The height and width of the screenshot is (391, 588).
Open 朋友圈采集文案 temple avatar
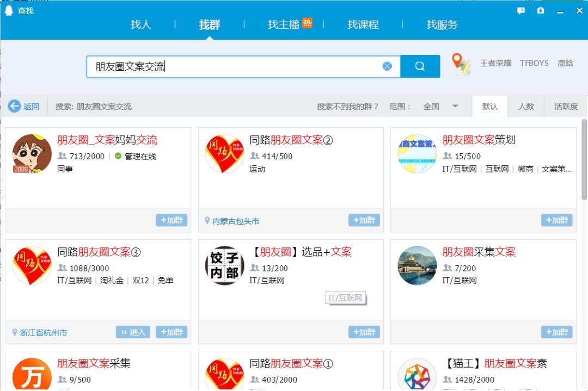[417, 265]
